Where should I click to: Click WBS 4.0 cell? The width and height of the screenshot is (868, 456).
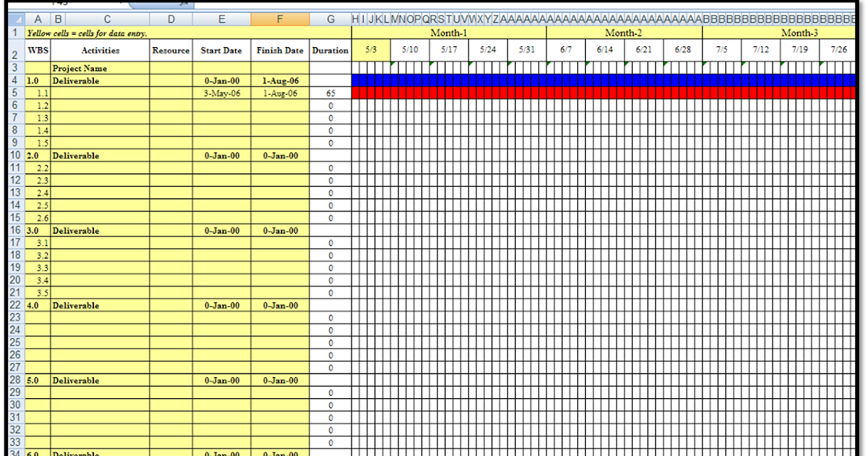click(x=38, y=305)
